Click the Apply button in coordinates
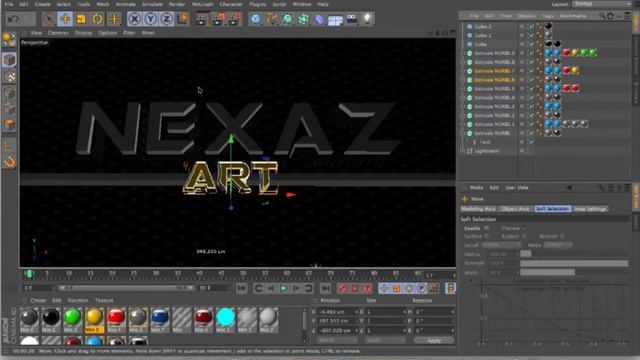 (x=434, y=340)
